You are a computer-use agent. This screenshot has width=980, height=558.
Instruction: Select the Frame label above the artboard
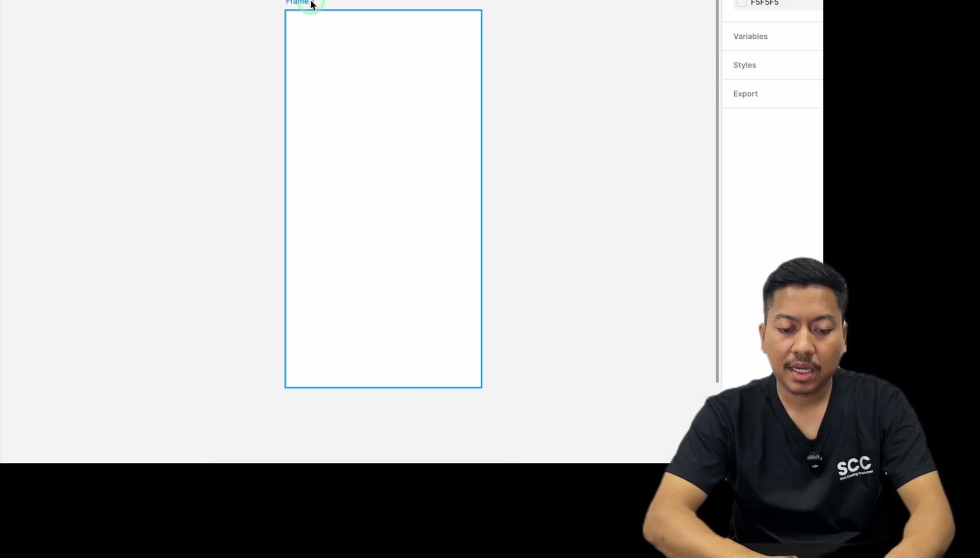point(297,2)
